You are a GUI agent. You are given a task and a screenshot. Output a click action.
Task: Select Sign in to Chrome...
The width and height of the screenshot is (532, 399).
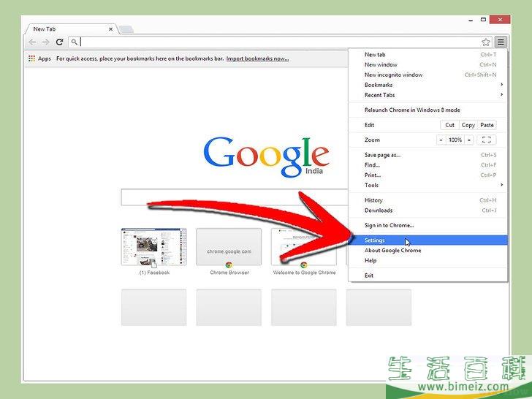click(428, 225)
